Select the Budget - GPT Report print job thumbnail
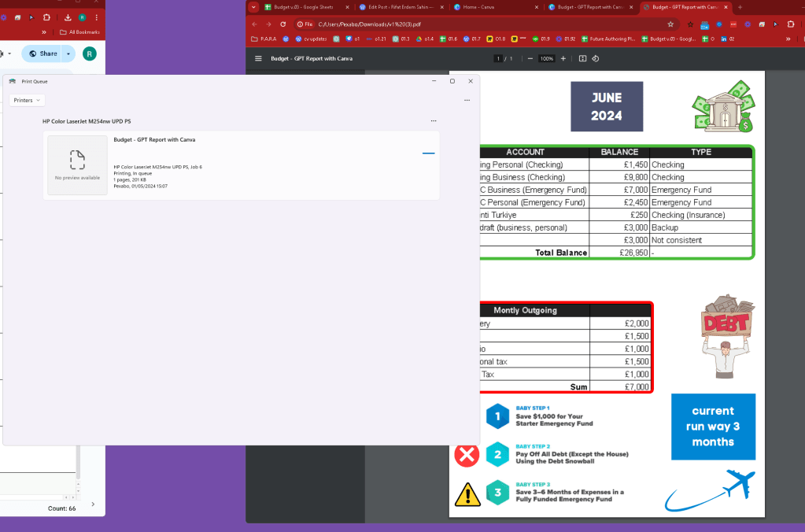 [x=77, y=164]
